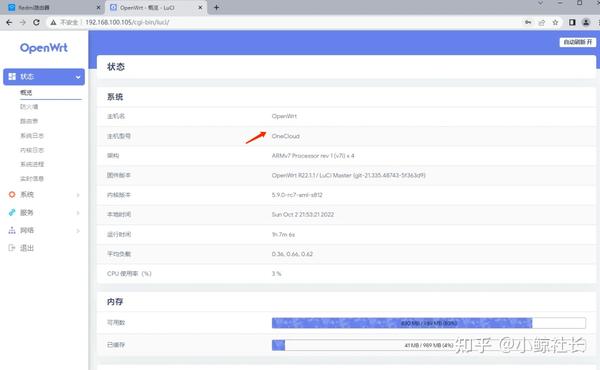
Task: Click the share page icon in address bar
Action: coord(541,23)
